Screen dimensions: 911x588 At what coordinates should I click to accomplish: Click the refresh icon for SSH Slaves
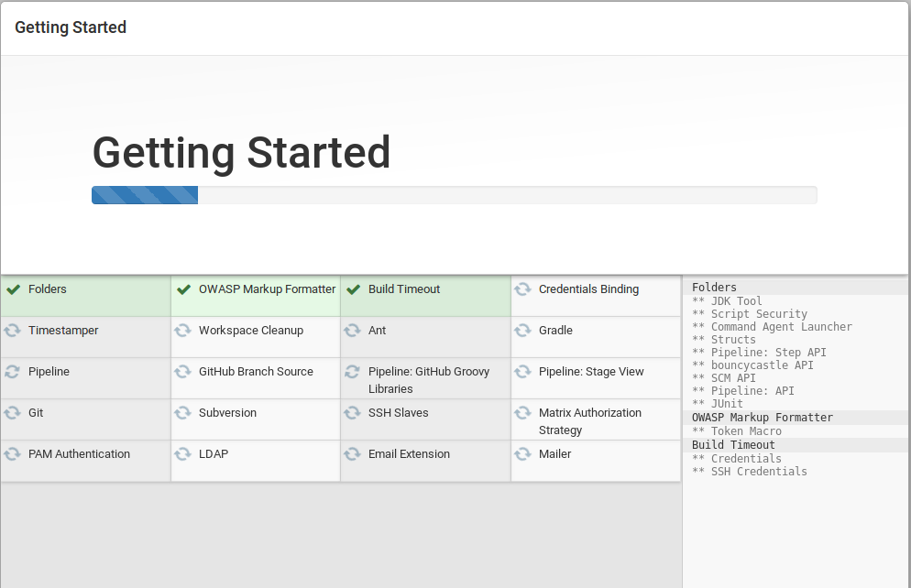click(x=353, y=413)
